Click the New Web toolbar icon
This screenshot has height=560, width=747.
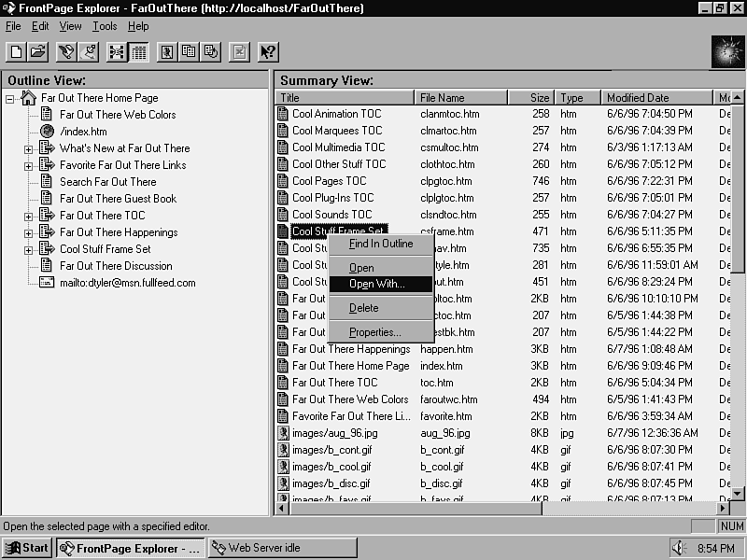coord(17,52)
